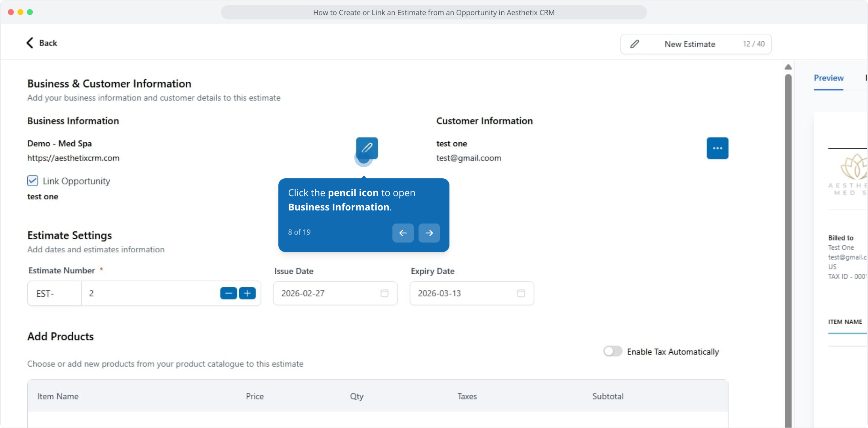
Task: Toggle Enable Tax Automatically switch
Action: 613,352
